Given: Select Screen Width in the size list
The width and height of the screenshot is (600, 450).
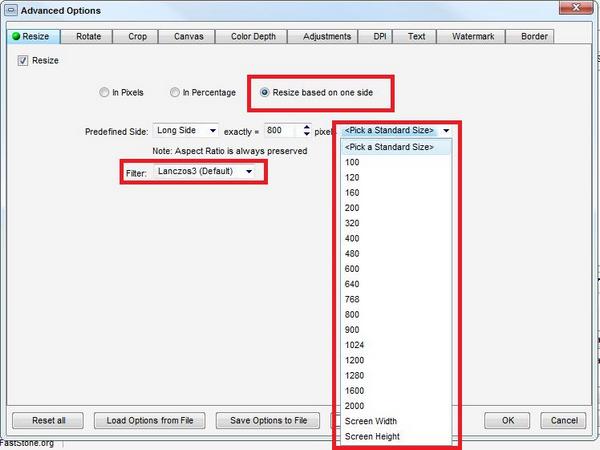Looking at the screenshot, I should point(371,421).
